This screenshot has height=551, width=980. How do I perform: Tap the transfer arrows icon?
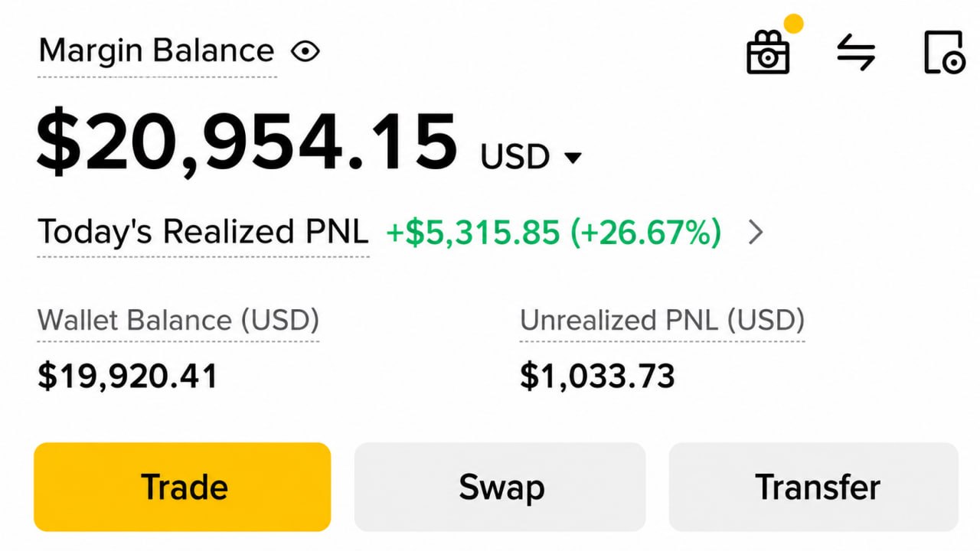pos(855,54)
